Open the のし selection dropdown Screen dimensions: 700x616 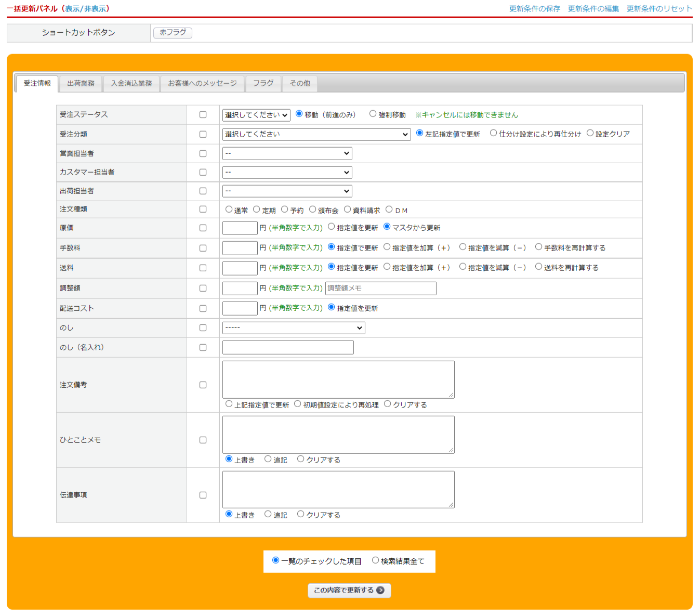[294, 328]
